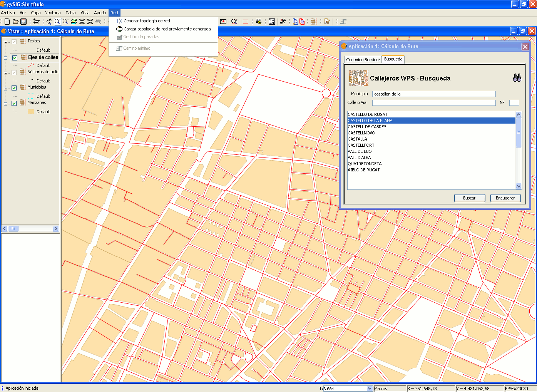Collapse the Municipios layer node
The height and width of the screenshot is (392, 537).
[x=5, y=89]
